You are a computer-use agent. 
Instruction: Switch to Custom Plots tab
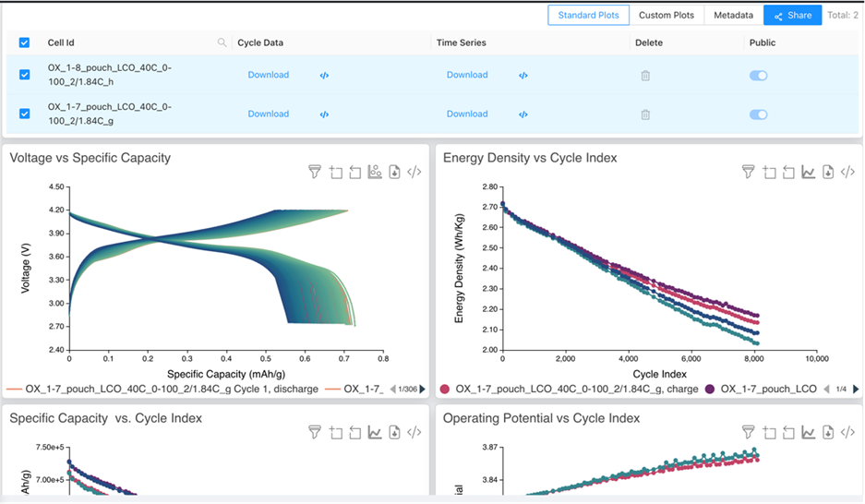tap(667, 16)
